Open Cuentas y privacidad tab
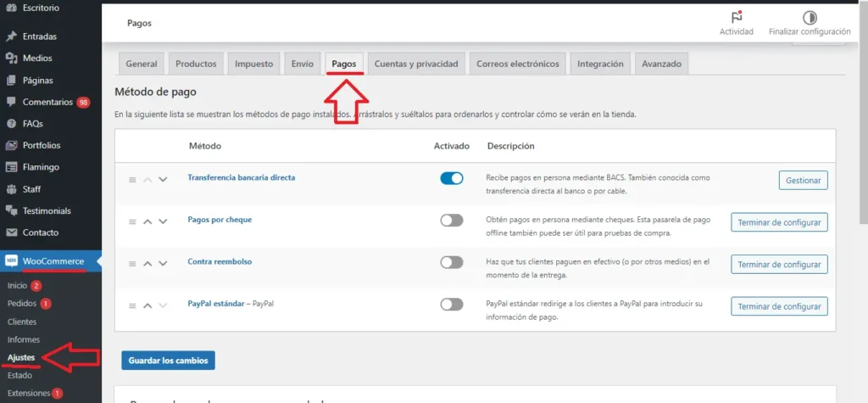Screen dimensions: 868x403 [416, 64]
